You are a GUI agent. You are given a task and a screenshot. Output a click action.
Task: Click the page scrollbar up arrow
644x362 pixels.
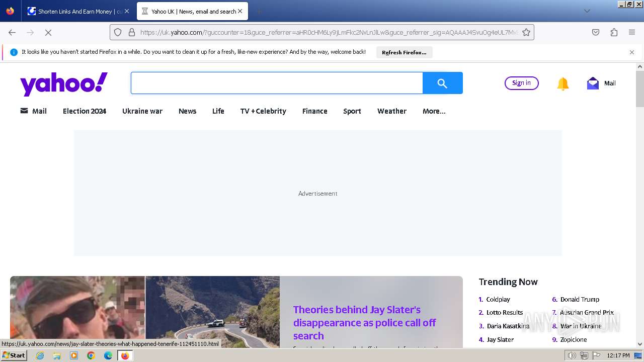click(x=640, y=66)
